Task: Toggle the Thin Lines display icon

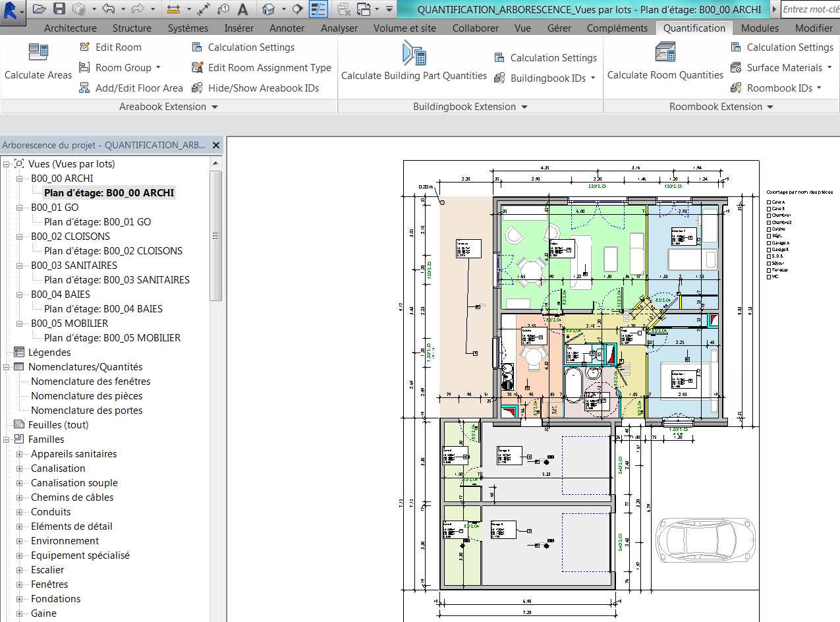Action: pos(318,9)
